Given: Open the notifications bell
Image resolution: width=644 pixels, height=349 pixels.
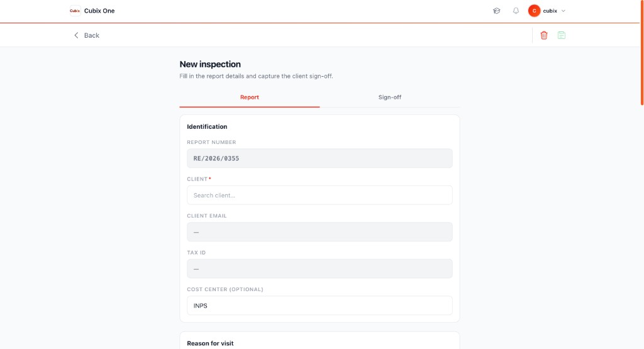Looking at the screenshot, I should pyautogui.click(x=516, y=11).
